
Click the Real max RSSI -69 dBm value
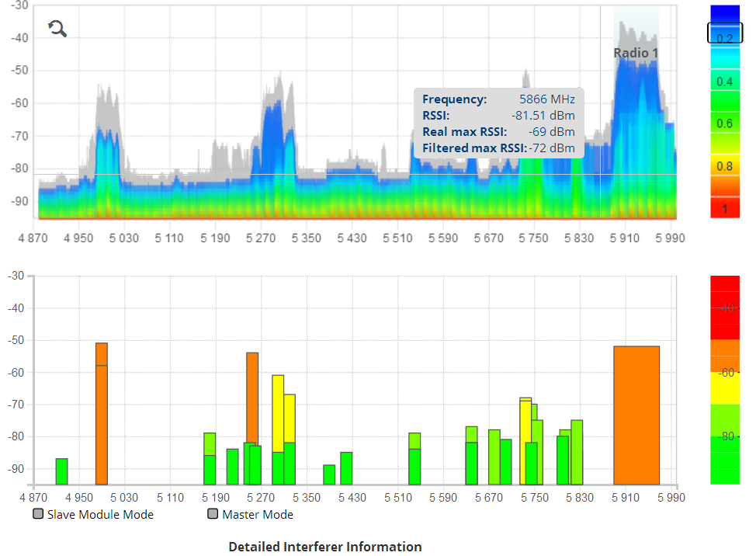pyautogui.click(x=552, y=132)
